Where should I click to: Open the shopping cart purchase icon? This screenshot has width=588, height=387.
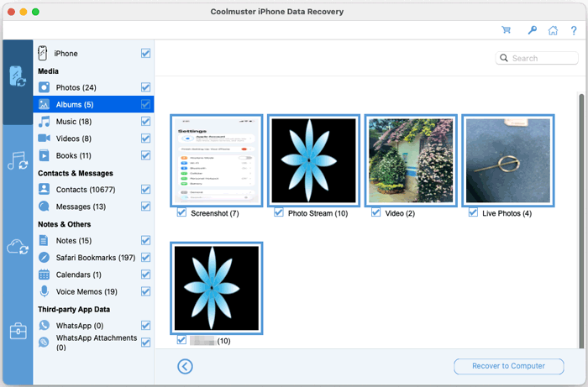click(x=506, y=30)
